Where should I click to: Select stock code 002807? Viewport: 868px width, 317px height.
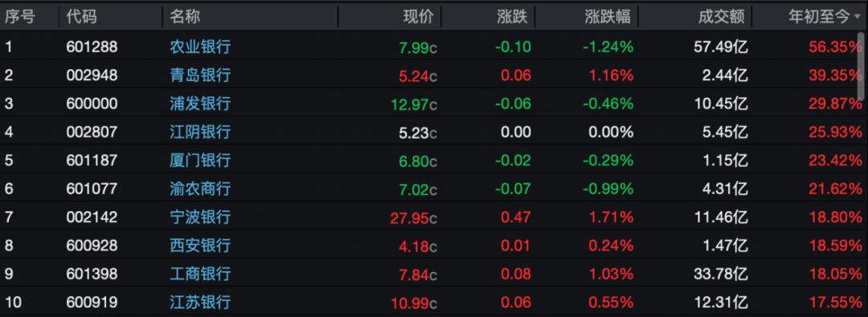[x=92, y=132]
